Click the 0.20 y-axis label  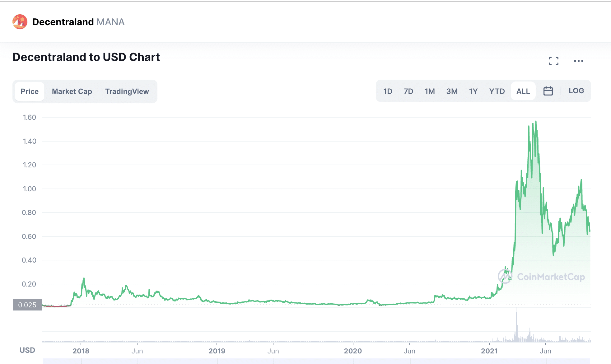coord(29,284)
